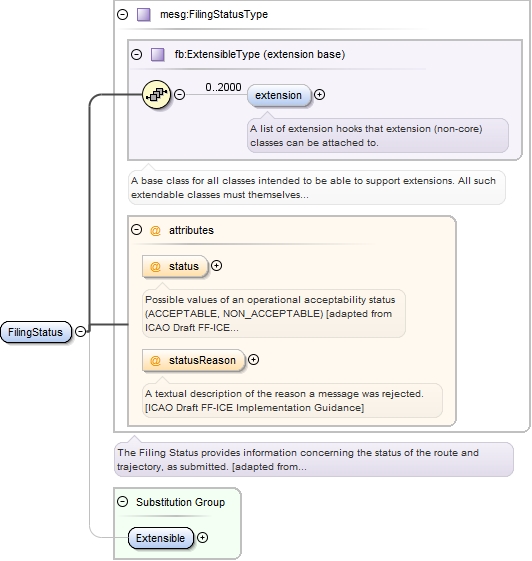The width and height of the screenshot is (532, 561).
Task: Expand the extension element's plus button
Action: (319, 94)
